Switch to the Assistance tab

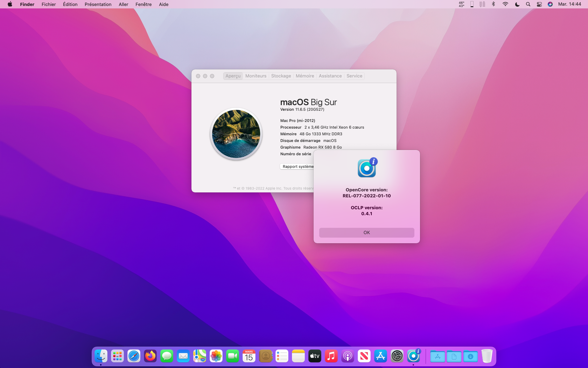(x=330, y=76)
